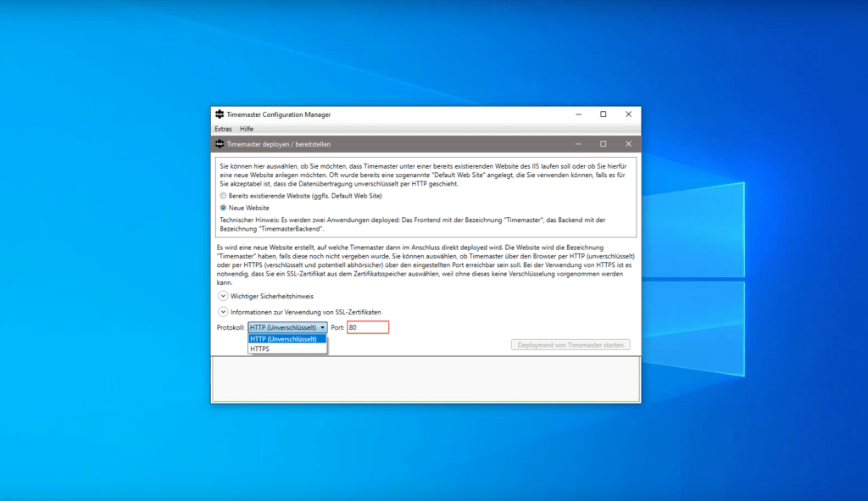Click the Timemaster Configuration Manager title bar icon
The width and height of the screenshot is (868, 501).
coord(220,114)
